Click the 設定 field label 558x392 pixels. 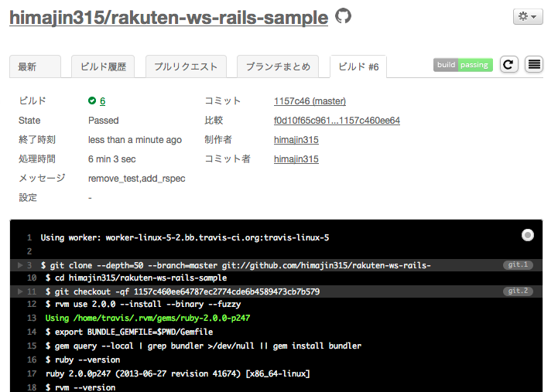(x=28, y=197)
